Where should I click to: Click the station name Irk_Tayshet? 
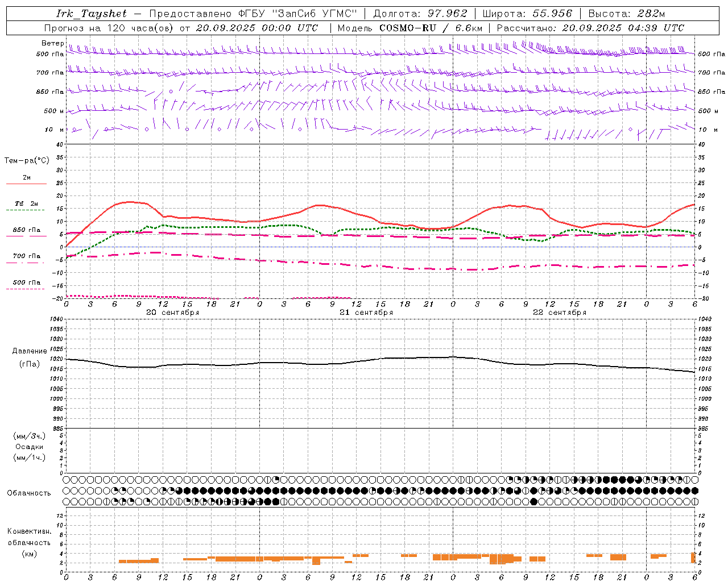point(92,14)
